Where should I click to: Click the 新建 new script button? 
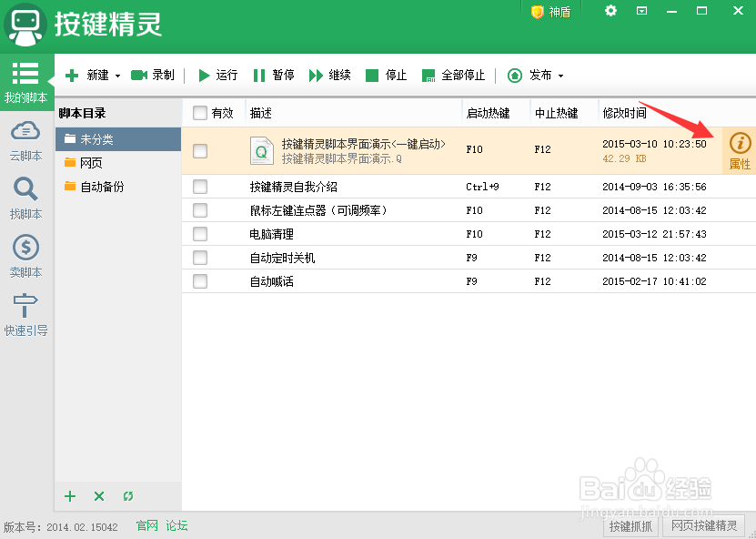pos(86,76)
